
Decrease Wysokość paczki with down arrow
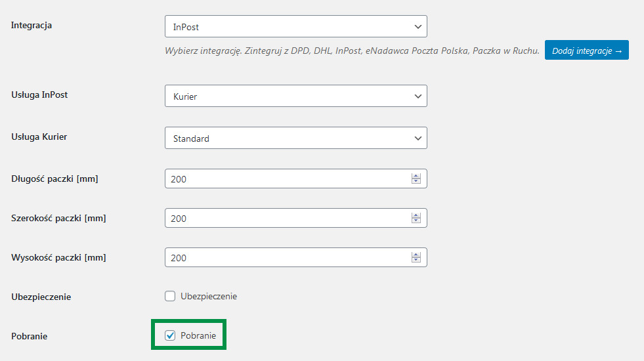[x=416, y=260]
